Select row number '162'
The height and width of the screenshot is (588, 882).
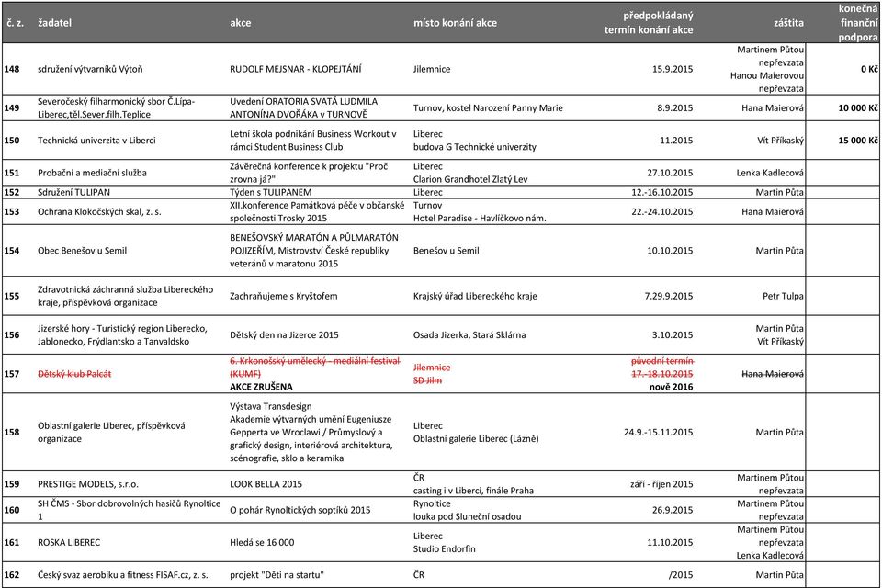pyautogui.click(x=12, y=574)
